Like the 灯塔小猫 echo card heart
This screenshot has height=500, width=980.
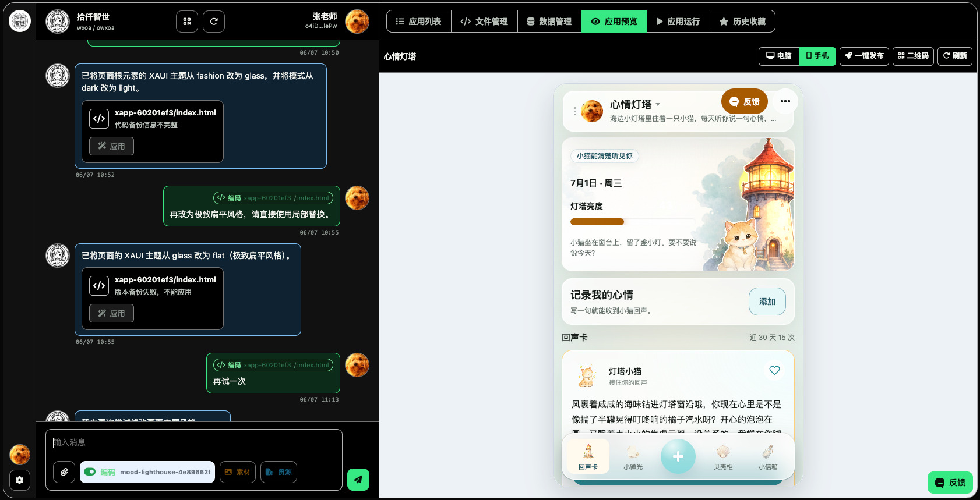tap(774, 370)
